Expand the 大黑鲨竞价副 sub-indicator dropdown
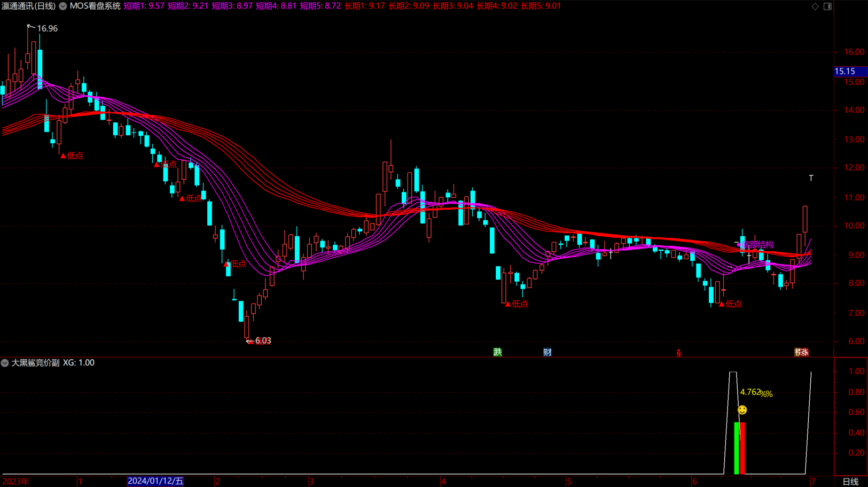The image size is (868, 487). 5,363
